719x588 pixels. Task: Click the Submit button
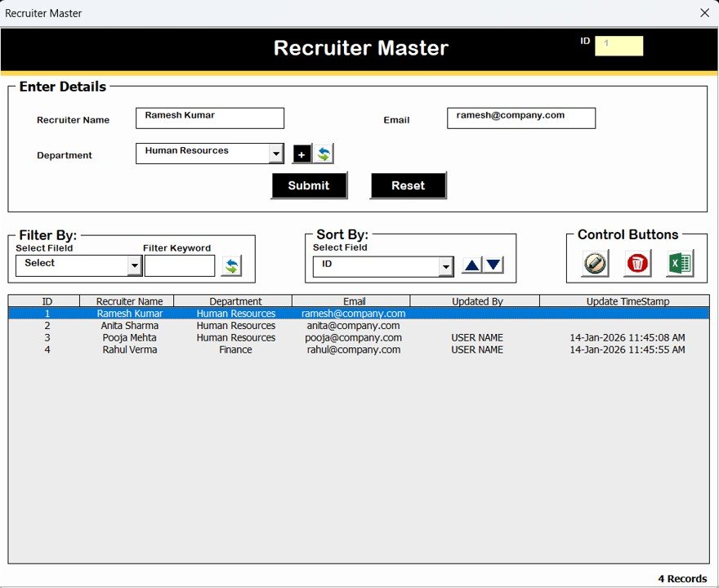pyautogui.click(x=309, y=185)
